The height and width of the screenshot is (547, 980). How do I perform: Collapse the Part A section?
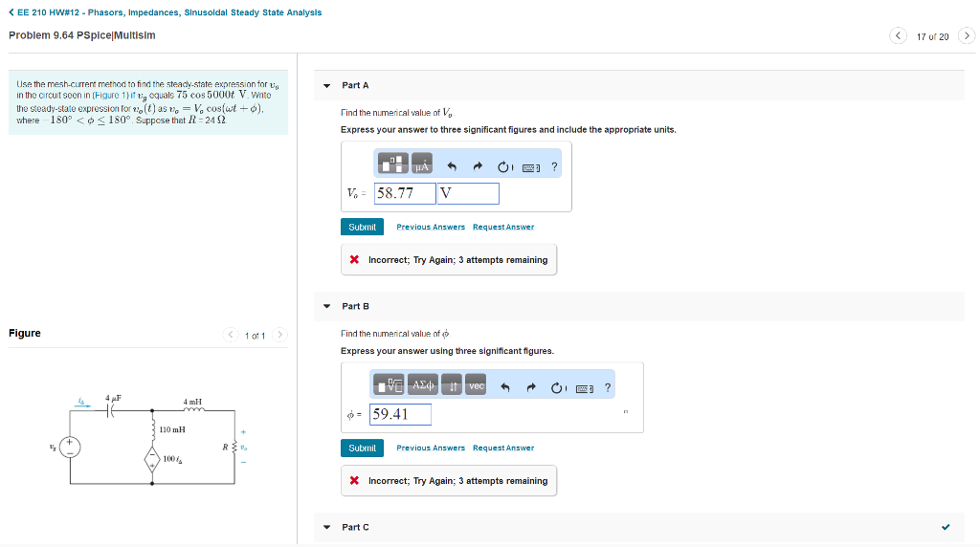tap(327, 86)
